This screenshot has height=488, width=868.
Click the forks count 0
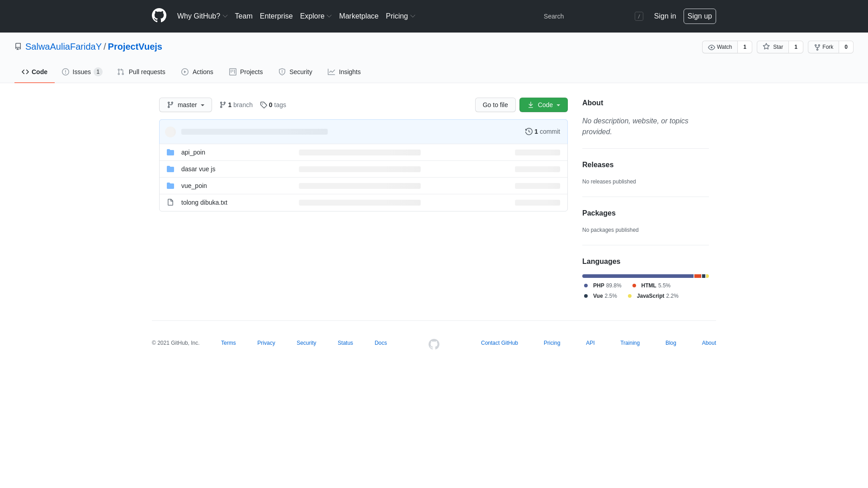point(846,47)
